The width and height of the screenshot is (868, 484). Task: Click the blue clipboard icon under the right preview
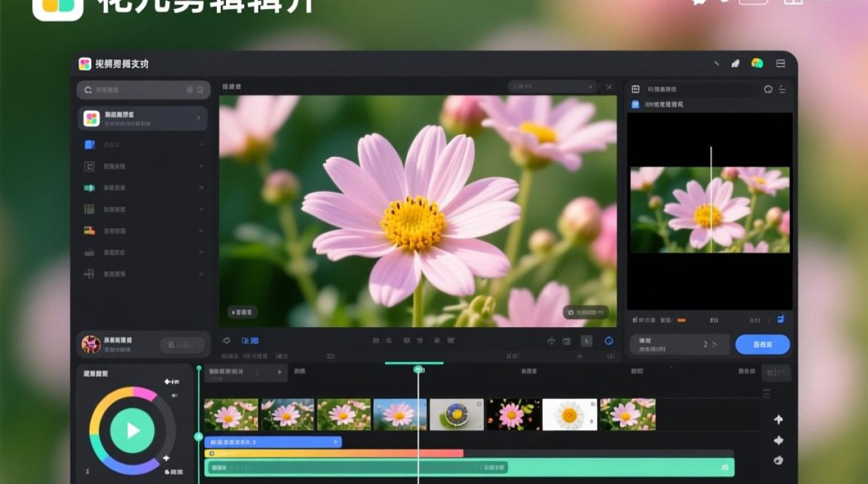point(781,319)
